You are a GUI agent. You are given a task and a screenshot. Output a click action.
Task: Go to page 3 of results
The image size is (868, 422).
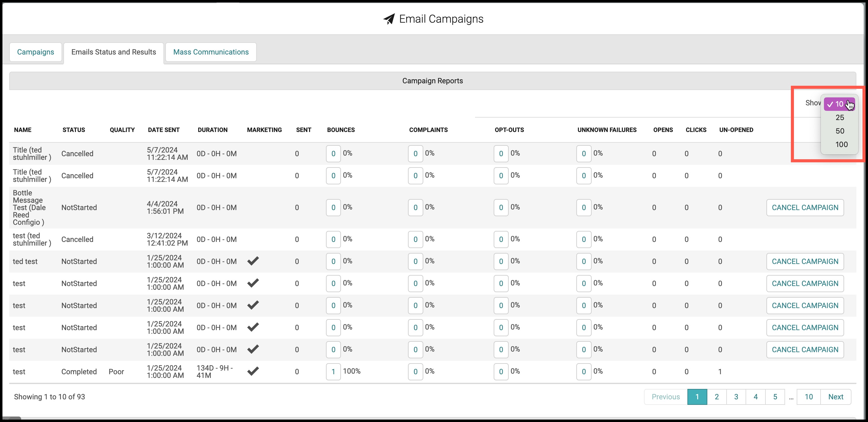click(x=736, y=397)
